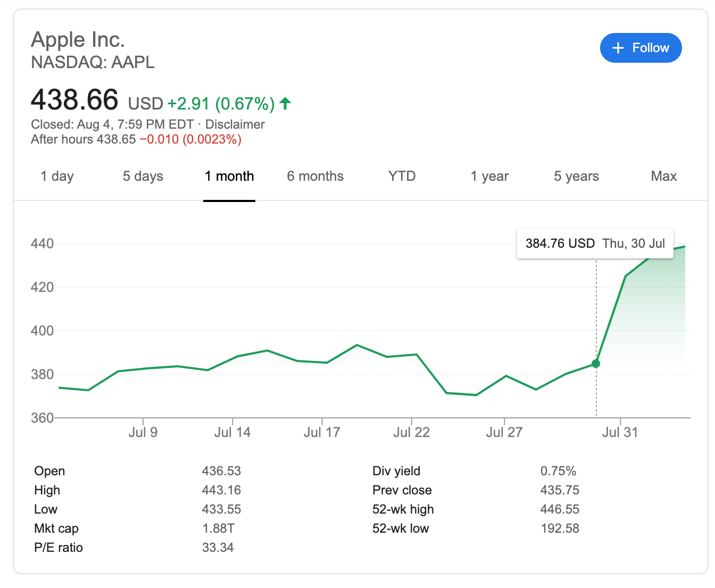Open the 6 months chart view
The width and height of the screenshot is (715, 588).
click(315, 177)
